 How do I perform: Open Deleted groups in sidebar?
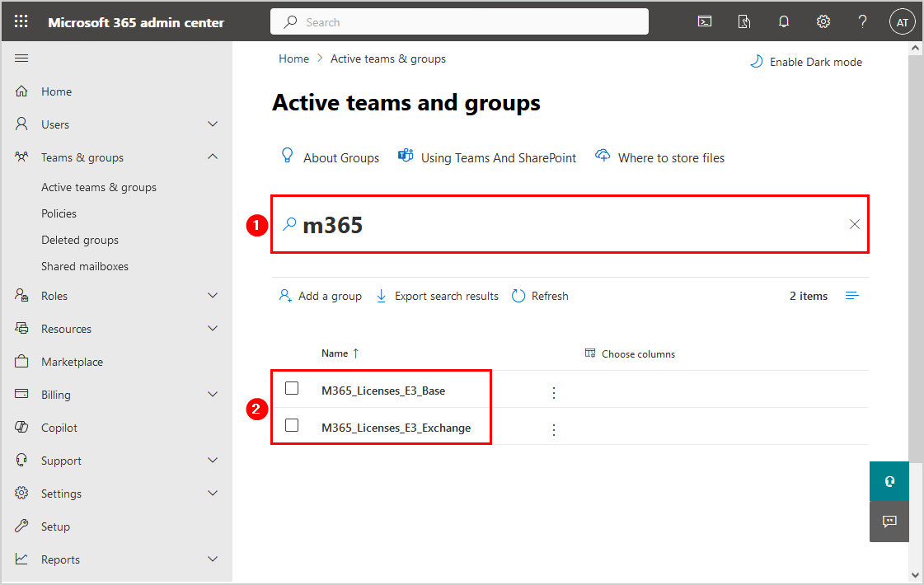[x=80, y=240]
